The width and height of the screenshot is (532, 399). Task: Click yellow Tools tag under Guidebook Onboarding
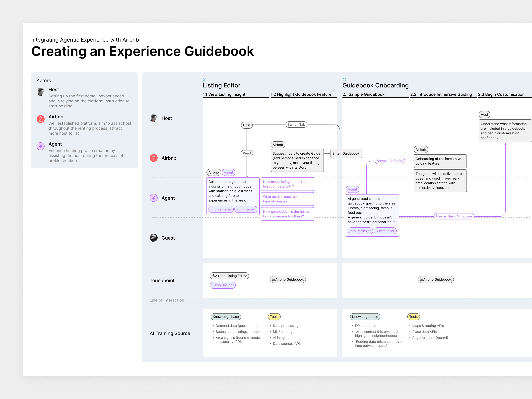tap(413, 317)
